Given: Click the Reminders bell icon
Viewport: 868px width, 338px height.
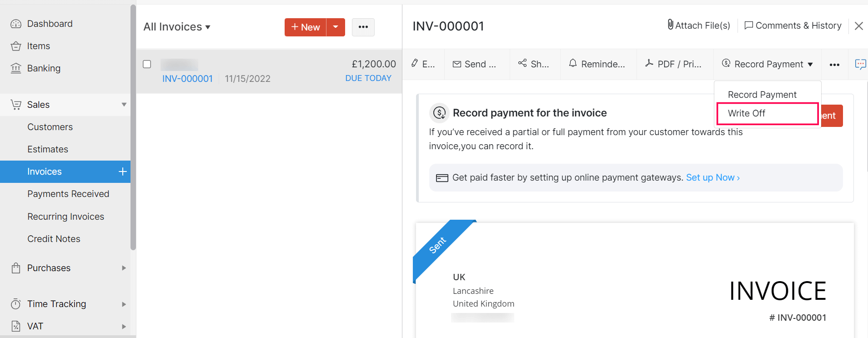Looking at the screenshot, I should click(x=572, y=63).
